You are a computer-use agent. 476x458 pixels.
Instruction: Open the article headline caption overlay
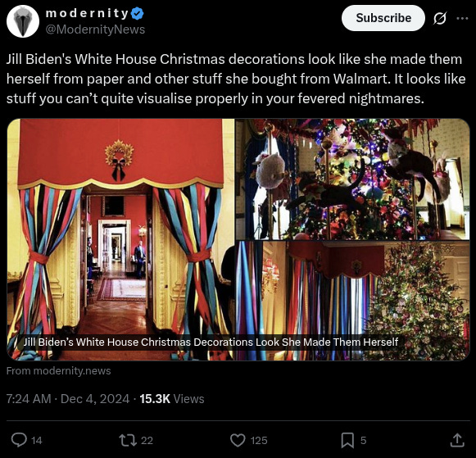click(211, 342)
